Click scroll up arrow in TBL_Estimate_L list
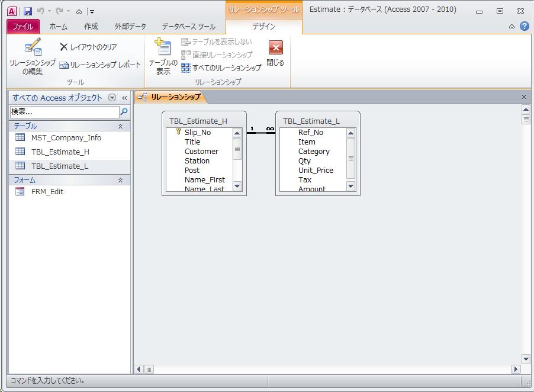Image resolution: width=534 pixels, height=392 pixels. pyautogui.click(x=351, y=133)
